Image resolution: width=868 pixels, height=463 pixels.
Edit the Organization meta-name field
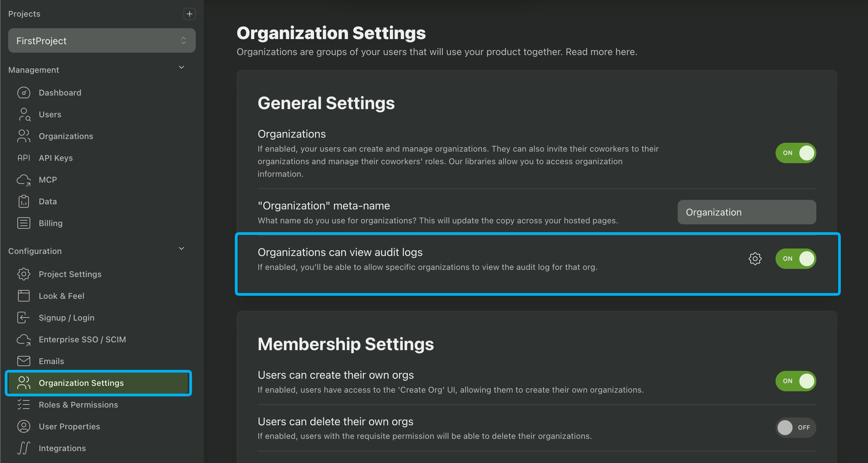746,212
